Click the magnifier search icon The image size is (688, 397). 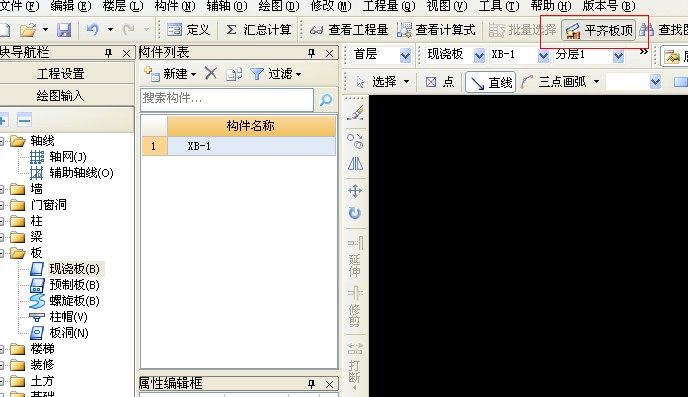pyautogui.click(x=326, y=100)
